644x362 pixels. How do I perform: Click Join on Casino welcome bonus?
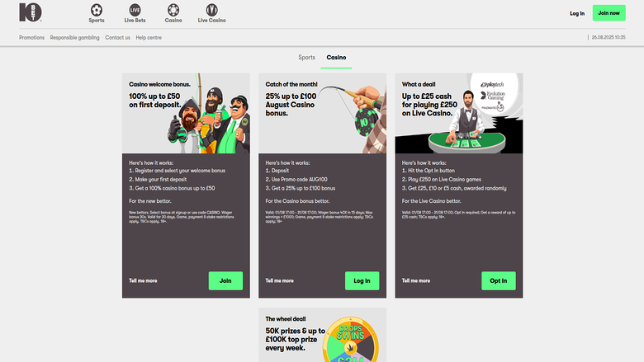pyautogui.click(x=225, y=280)
